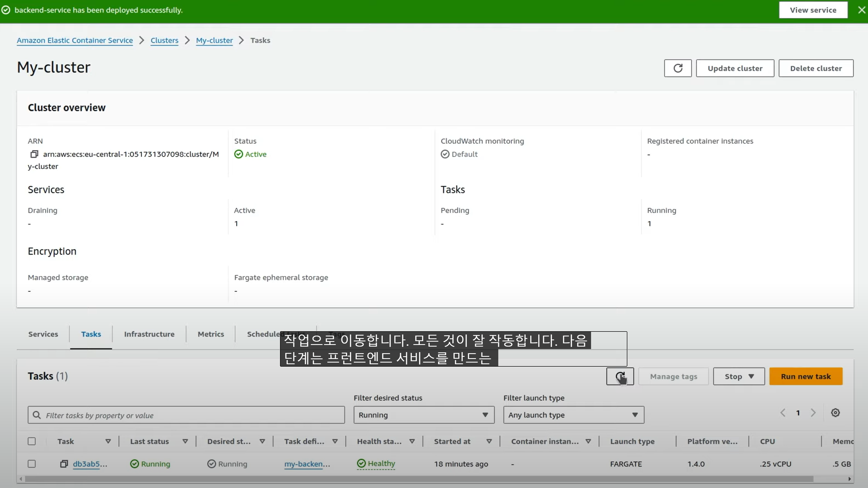This screenshot has height=488, width=868.
Task: Expand the Stop dropdown button
Action: [x=739, y=377]
